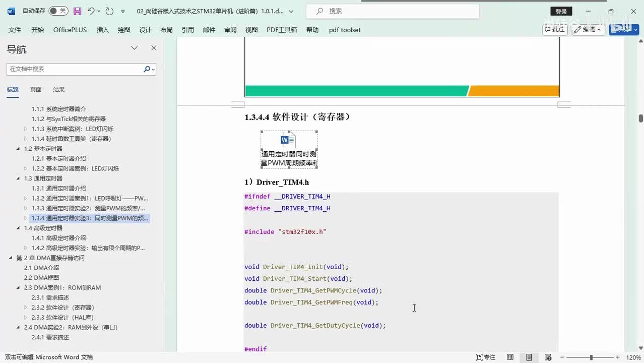Open the 视图 tab
Screen dimensions: 644x363
click(x=251, y=30)
